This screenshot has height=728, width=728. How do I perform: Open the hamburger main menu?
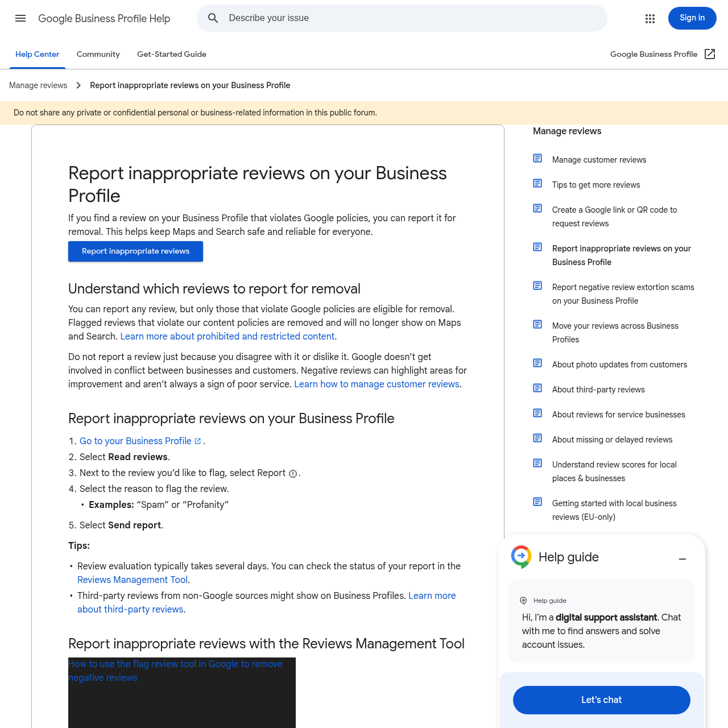point(20,18)
